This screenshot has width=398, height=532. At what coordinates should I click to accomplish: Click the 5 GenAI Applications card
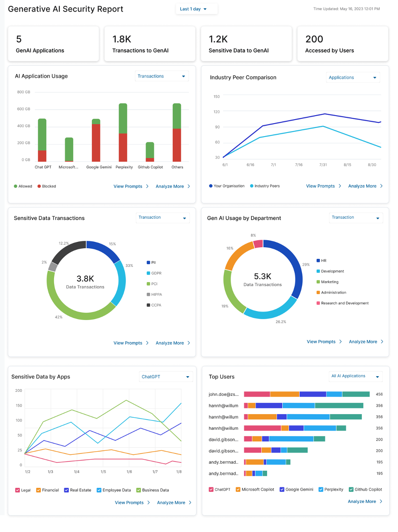[x=53, y=44]
